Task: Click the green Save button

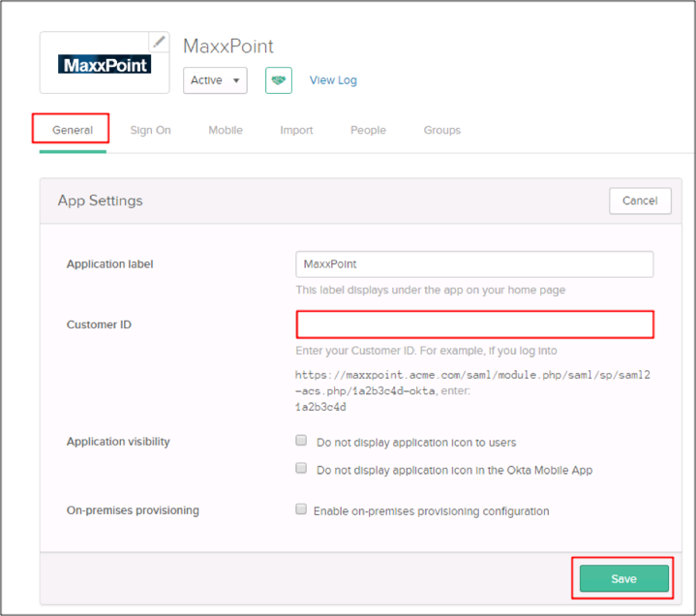Action: 623,578
